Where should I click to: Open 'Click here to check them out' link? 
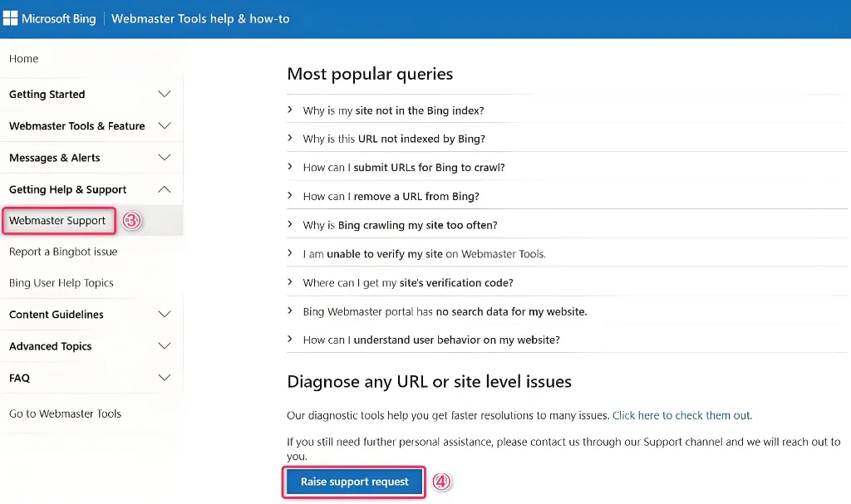click(x=681, y=415)
